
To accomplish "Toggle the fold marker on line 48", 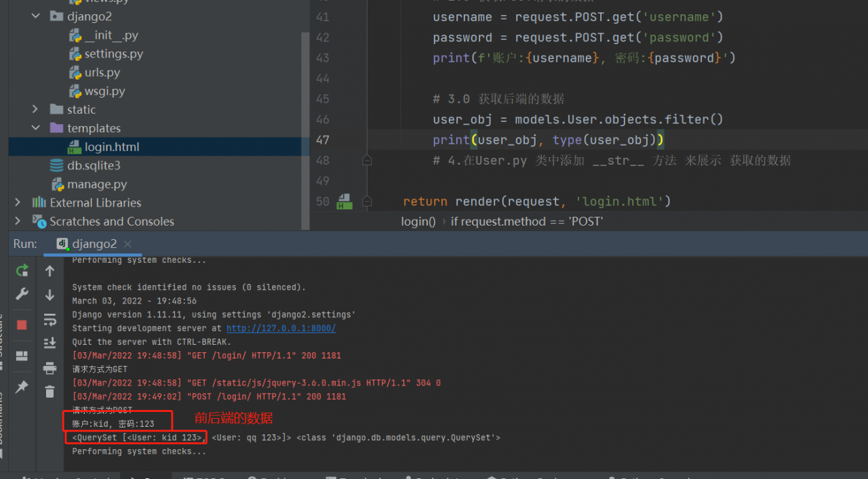I will 367,161.
